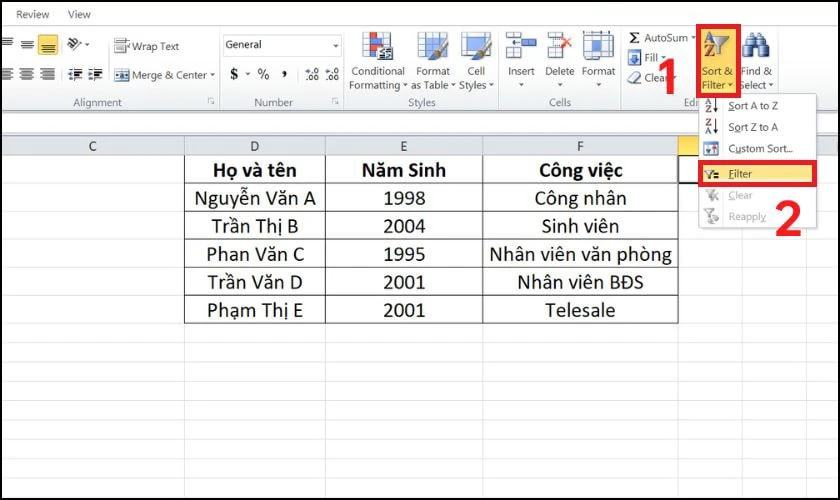Click the 'Công việc' header cell
Screen dimensions: 840x500
580,170
